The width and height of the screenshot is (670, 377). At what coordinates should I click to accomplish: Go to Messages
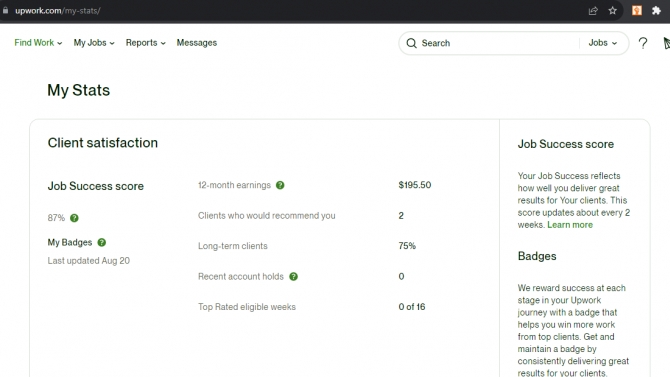(x=197, y=43)
